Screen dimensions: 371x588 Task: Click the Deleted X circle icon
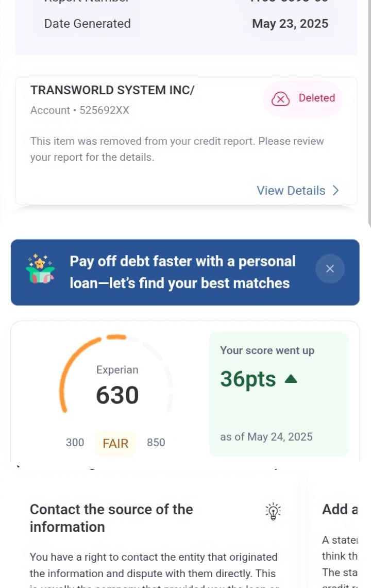click(x=280, y=98)
